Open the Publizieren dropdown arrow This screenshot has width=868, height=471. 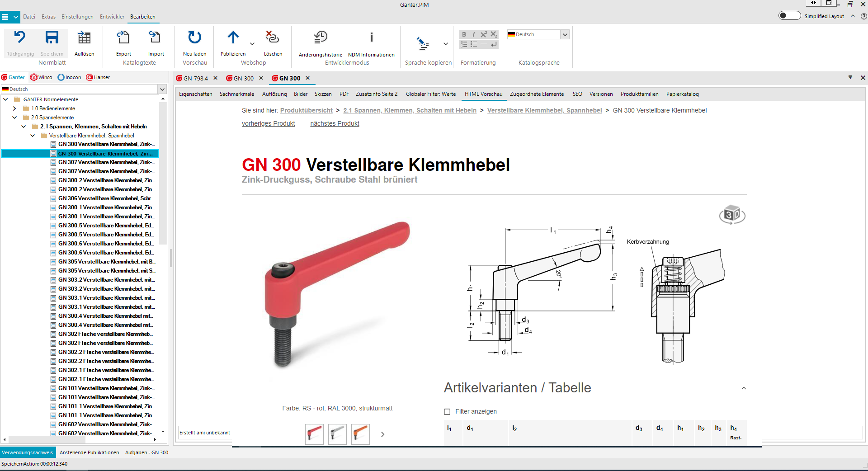(252, 44)
